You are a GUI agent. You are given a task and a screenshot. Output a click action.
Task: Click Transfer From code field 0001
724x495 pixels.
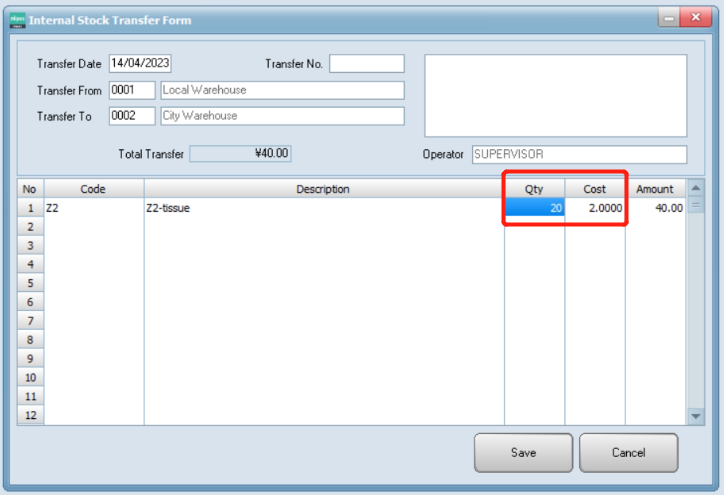[132, 90]
